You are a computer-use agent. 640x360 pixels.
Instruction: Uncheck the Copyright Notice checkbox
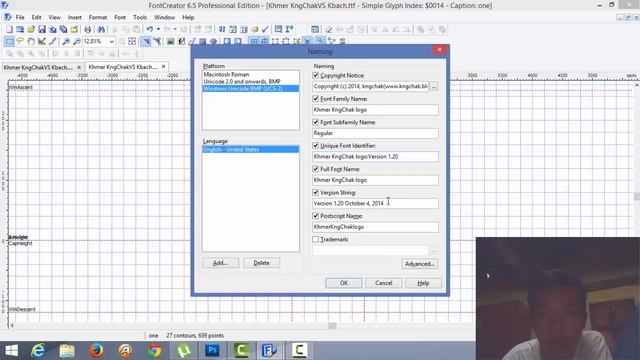coord(316,76)
